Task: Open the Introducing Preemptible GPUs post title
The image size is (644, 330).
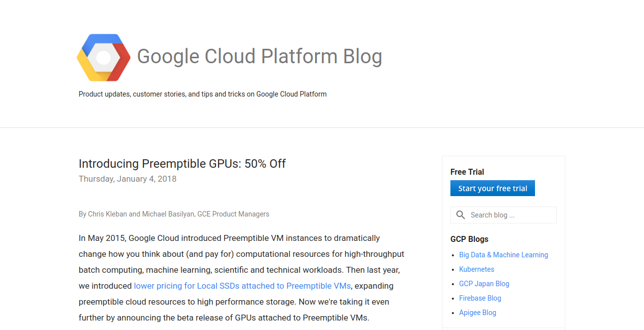Action: (x=182, y=164)
